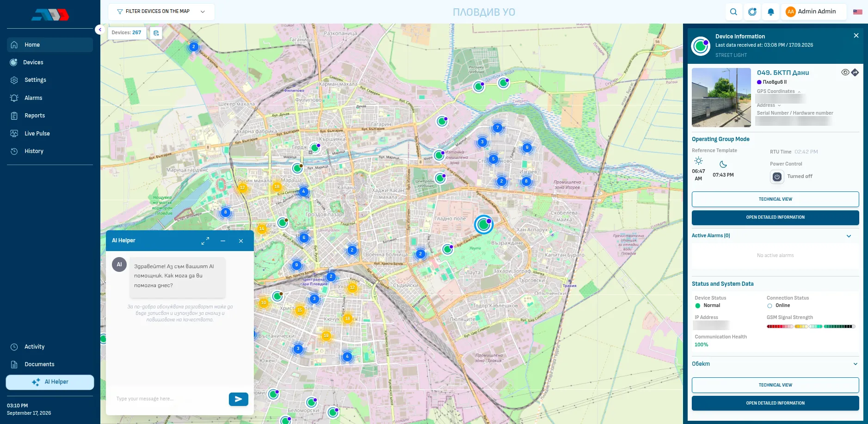This screenshot has width=868, height=424.
Task: Click the Online connection status
Action: (782, 306)
